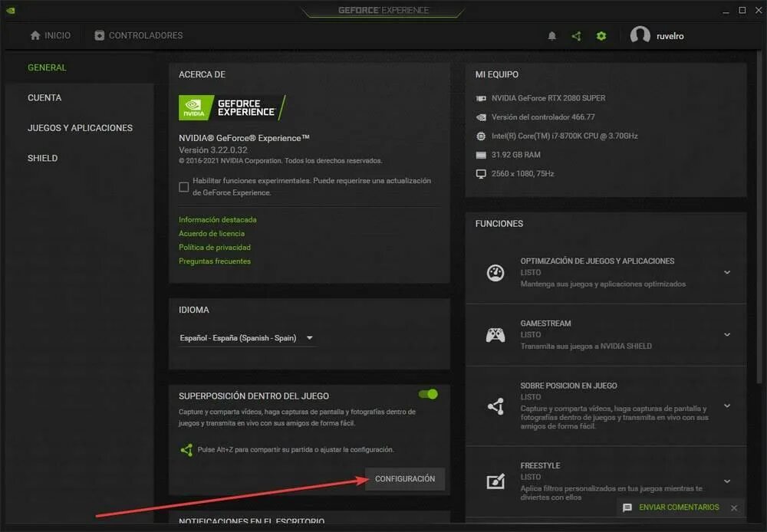767x532 pixels.
Task: Open the notifications bell icon
Action: click(x=551, y=36)
